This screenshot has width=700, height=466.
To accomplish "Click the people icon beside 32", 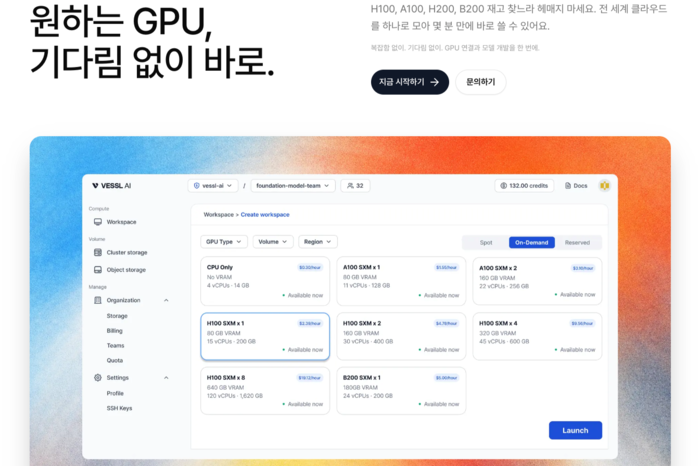I will [350, 186].
